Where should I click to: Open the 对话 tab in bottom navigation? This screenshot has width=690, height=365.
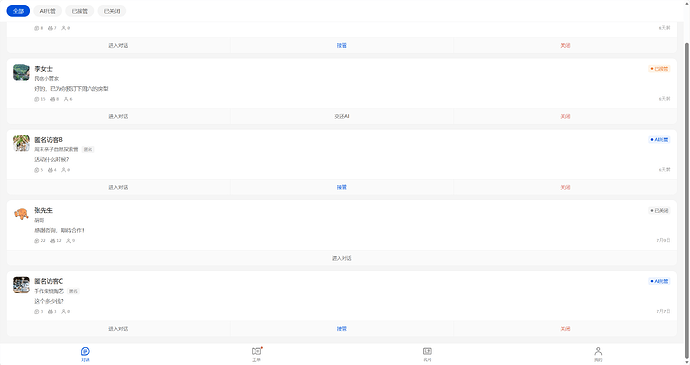tap(85, 354)
